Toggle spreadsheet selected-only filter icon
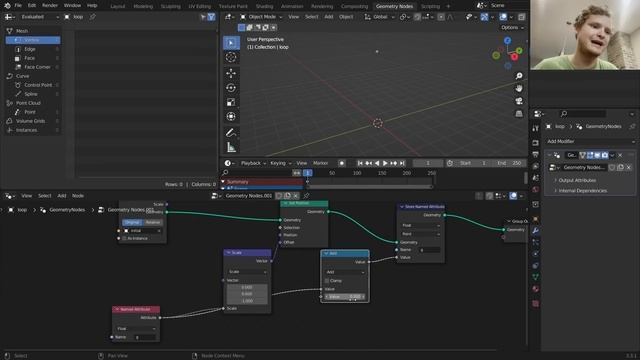640x360 pixels. (x=203, y=17)
